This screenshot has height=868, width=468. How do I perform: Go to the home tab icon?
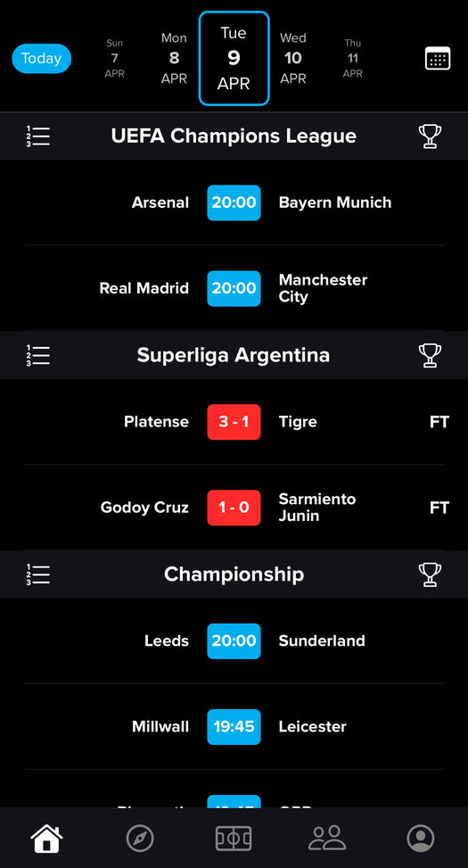pos(46,839)
